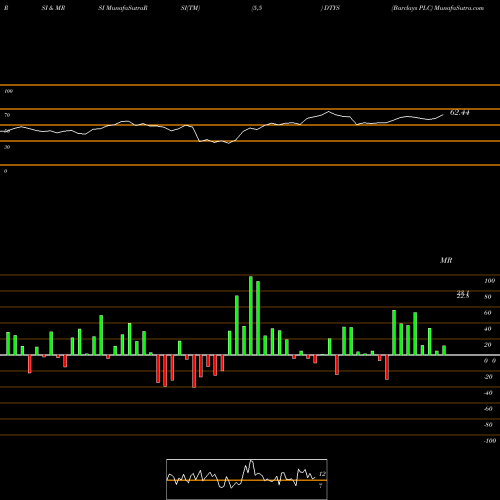This screenshot has width=500, height=500.
Task: Click the -100 label on MR axis
Action: pyautogui.click(x=489, y=441)
